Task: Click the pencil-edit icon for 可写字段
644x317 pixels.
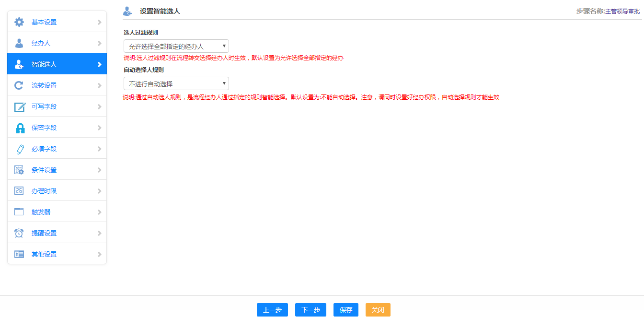Action: pyautogui.click(x=19, y=106)
